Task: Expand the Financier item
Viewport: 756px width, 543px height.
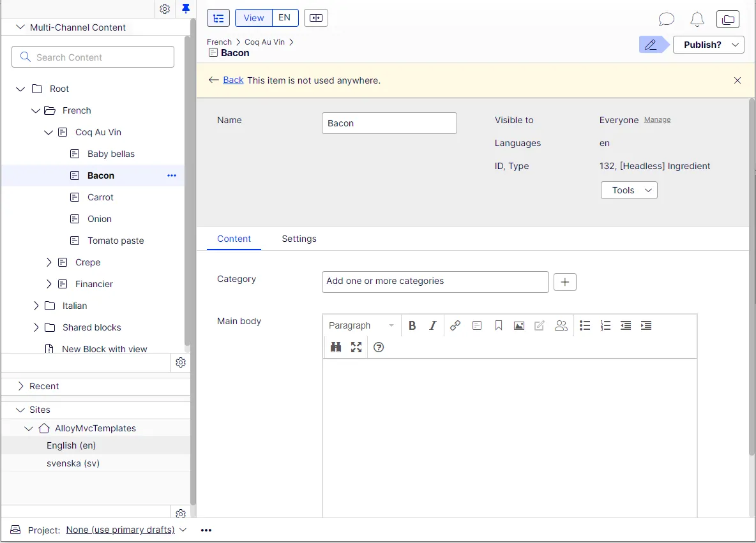Action: 49,284
